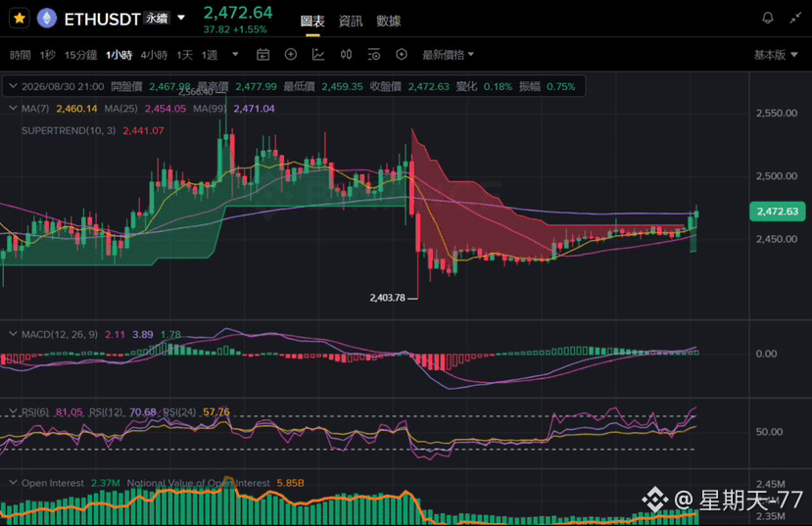Select the 1秒 interval
This screenshot has height=526, width=812.
point(48,55)
